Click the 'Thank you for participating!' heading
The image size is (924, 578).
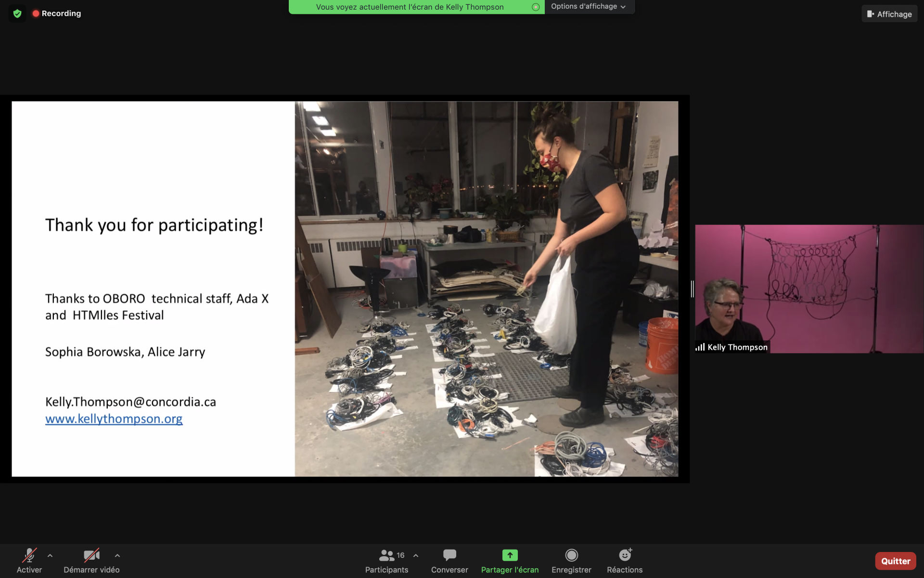tap(154, 225)
